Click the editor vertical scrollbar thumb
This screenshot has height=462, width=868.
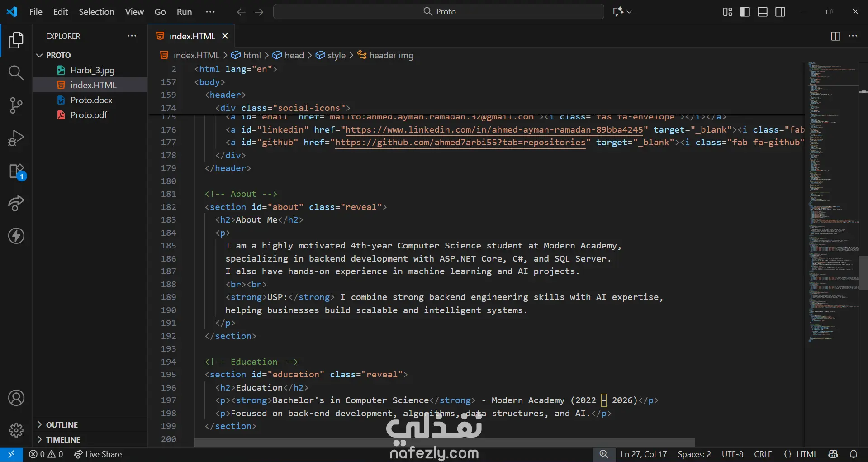click(x=863, y=273)
